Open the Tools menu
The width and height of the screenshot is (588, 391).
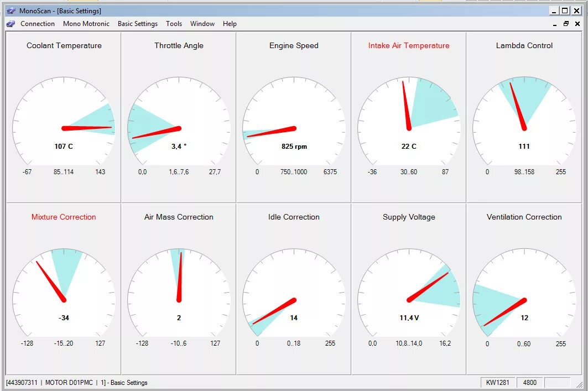[174, 24]
